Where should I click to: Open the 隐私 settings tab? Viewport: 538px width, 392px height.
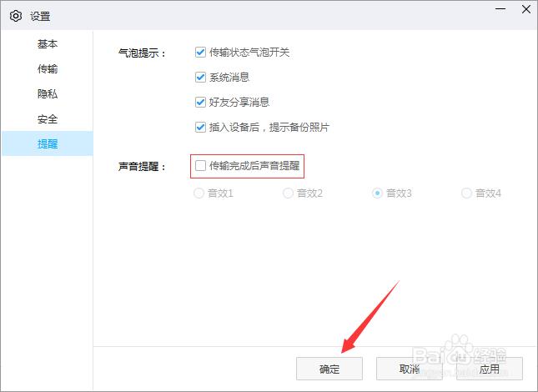pyautogui.click(x=48, y=94)
